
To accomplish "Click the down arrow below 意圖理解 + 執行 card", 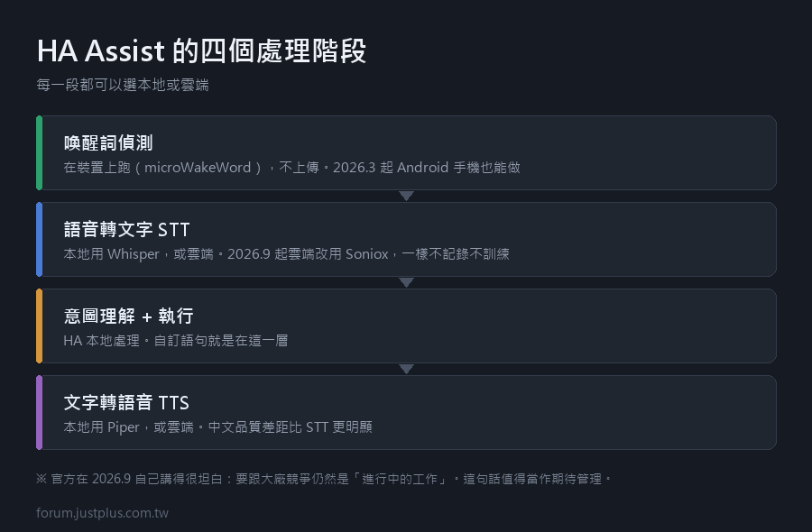I will tap(407, 369).
